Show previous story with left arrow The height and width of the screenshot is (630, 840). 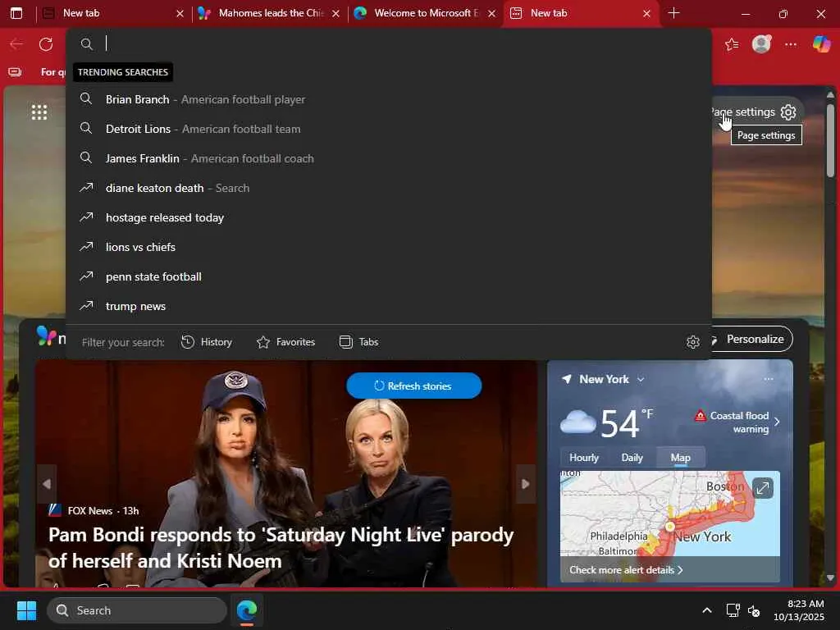(47, 484)
